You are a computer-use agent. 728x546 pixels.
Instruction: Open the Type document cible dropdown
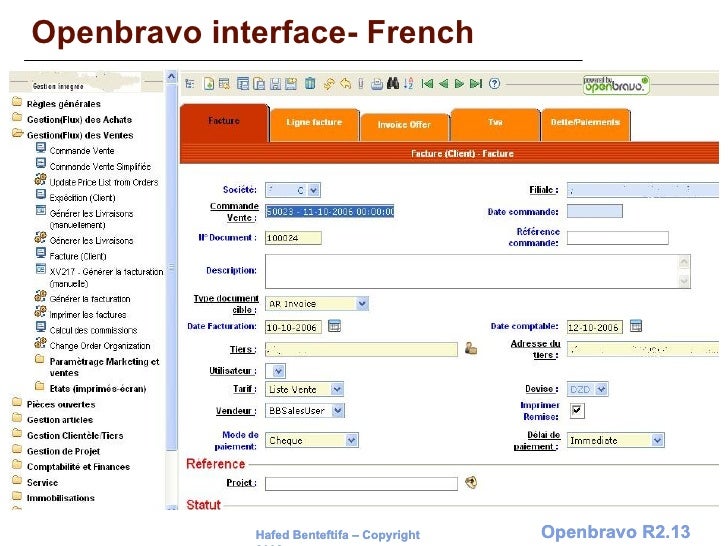[x=362, y=304]
